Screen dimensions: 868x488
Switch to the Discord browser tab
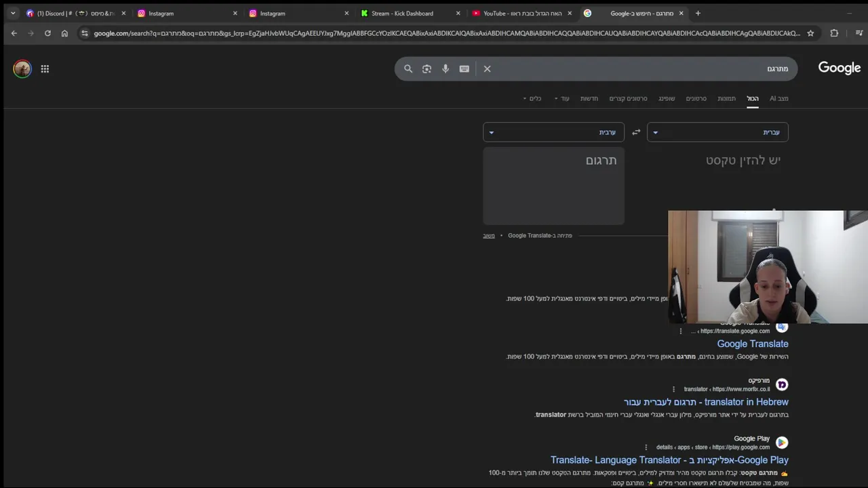click(76, 13)
